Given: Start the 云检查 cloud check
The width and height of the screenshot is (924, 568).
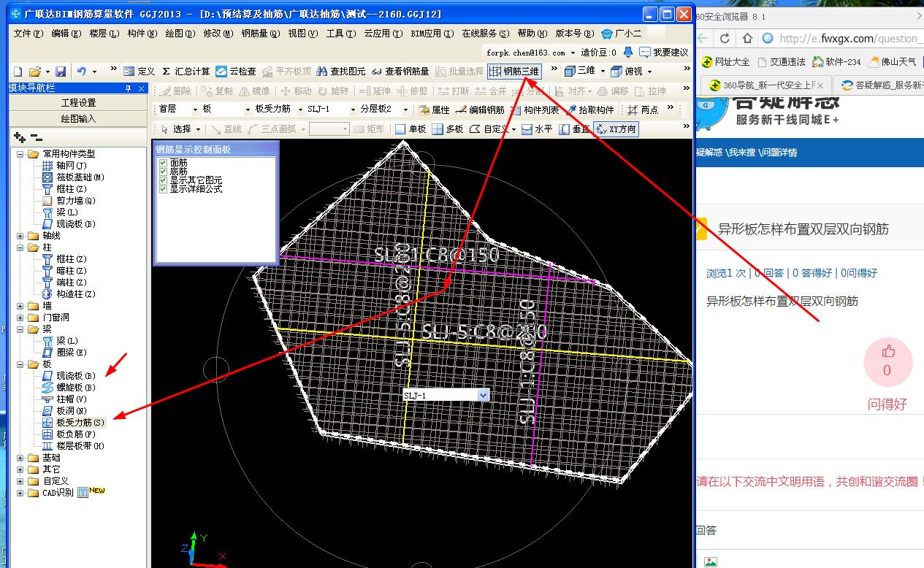Looking at the screenshot, I should (x=236, y=71).
